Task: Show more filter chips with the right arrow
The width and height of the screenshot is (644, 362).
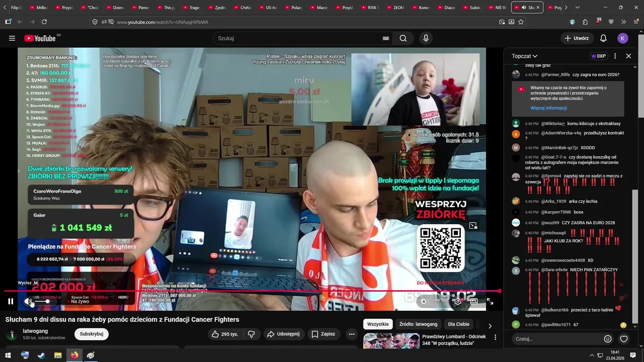Action: click(490, 326)
